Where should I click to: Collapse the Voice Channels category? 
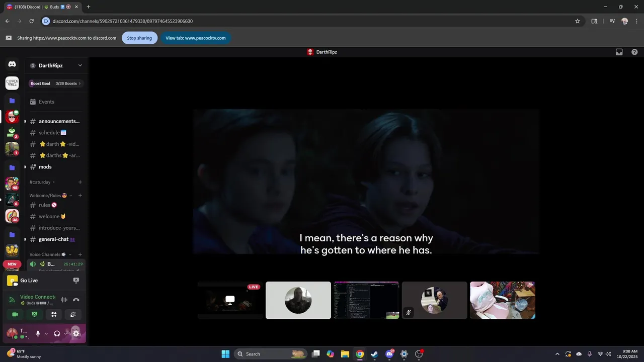[70, 254]
